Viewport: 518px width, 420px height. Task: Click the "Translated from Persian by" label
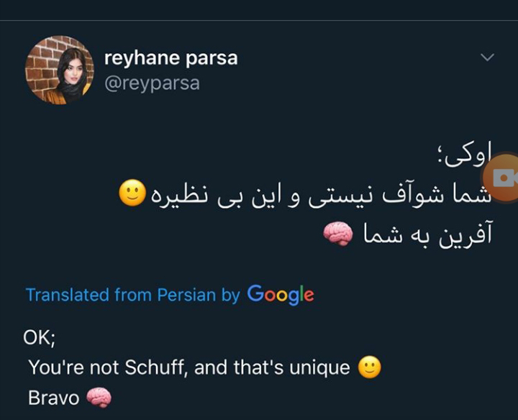click(132, 295)
